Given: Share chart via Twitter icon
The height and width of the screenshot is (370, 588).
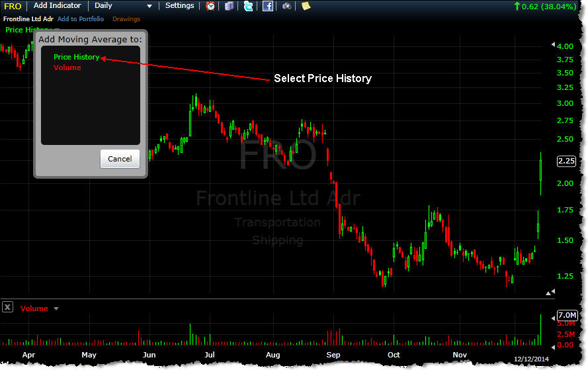Looking at the screenshot, I should tap(248, 6).
